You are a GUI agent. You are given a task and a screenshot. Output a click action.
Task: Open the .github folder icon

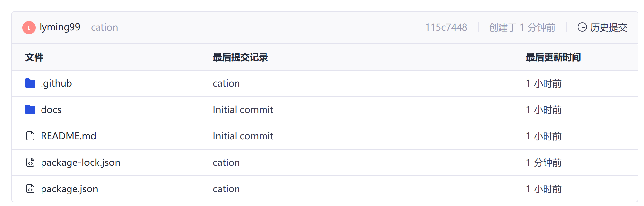30,83
